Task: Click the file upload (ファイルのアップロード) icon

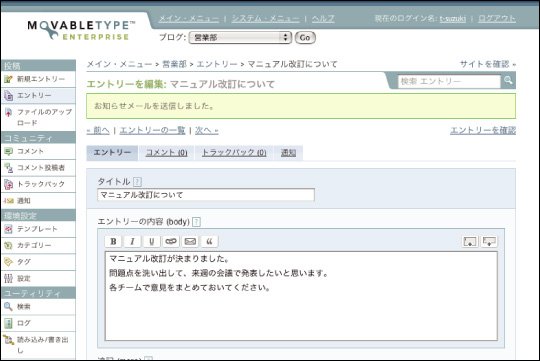Action: point(8,112)
